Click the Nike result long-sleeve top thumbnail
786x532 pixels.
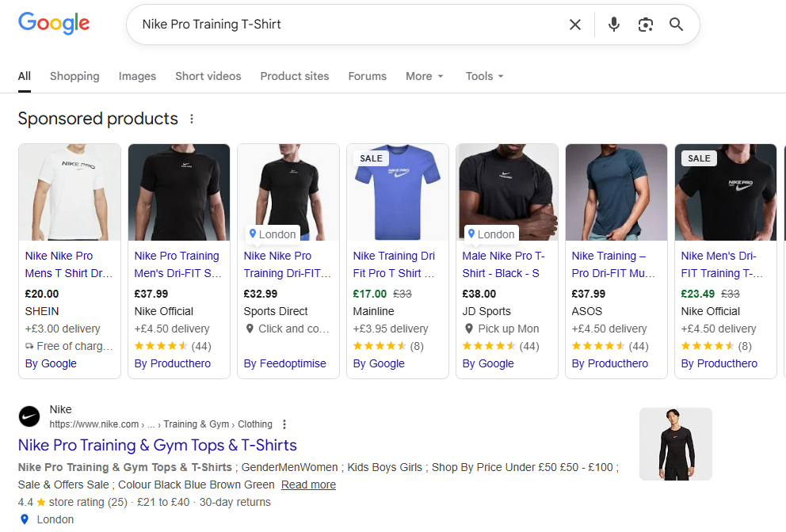point(675,444)
